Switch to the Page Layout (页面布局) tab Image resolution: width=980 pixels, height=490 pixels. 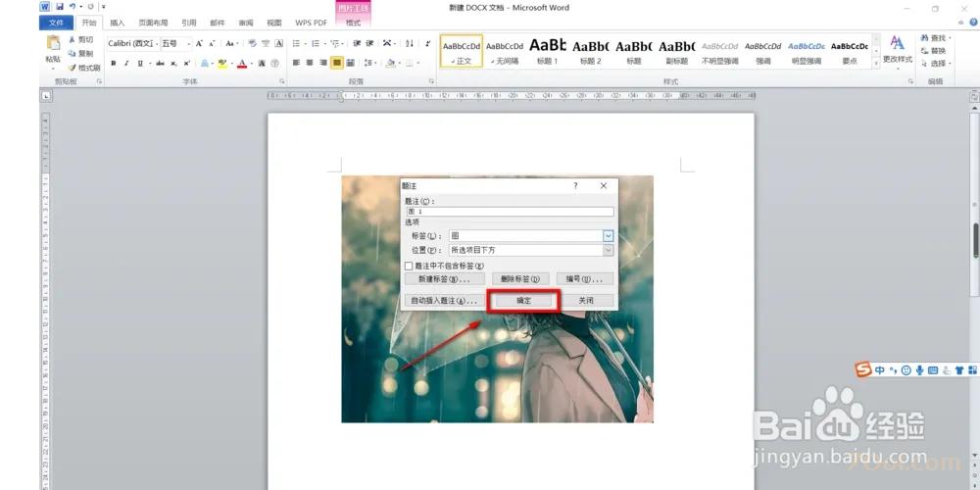pos(153,23)
